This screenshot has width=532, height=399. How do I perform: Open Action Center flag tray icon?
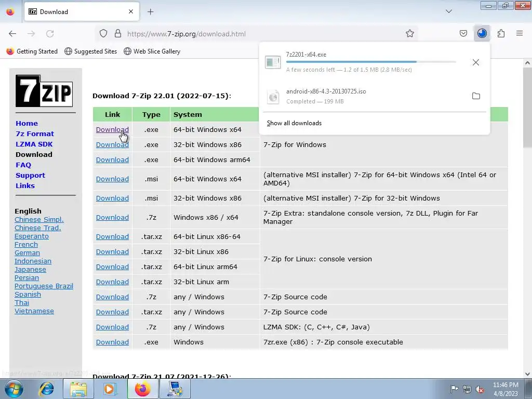click(454, 389)
